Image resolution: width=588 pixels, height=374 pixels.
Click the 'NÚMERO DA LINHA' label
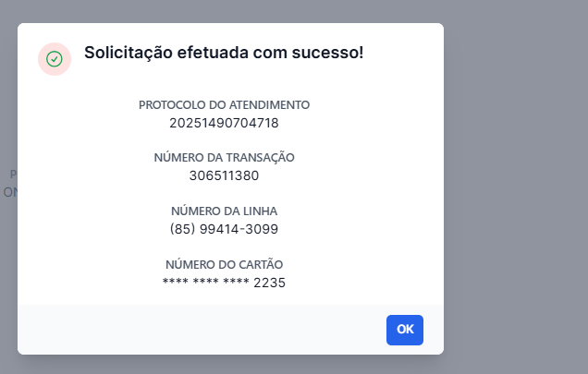click(x=224, y=211)
